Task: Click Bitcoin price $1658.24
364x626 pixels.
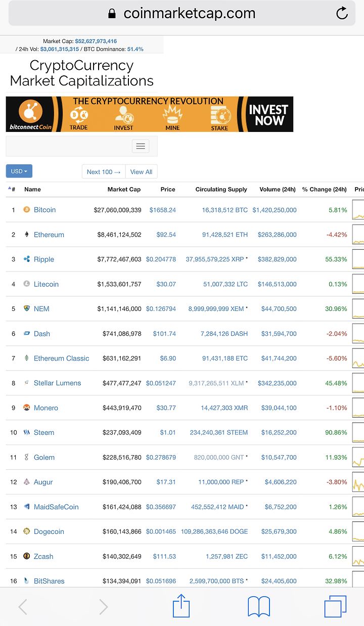Action: (x=163, y=209)
